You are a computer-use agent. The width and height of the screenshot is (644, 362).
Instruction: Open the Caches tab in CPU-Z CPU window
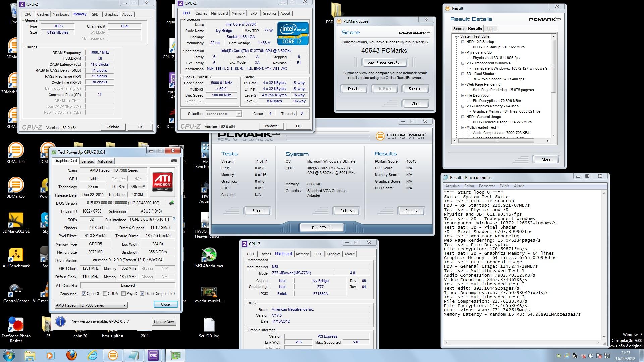click(x=201, y=13)
